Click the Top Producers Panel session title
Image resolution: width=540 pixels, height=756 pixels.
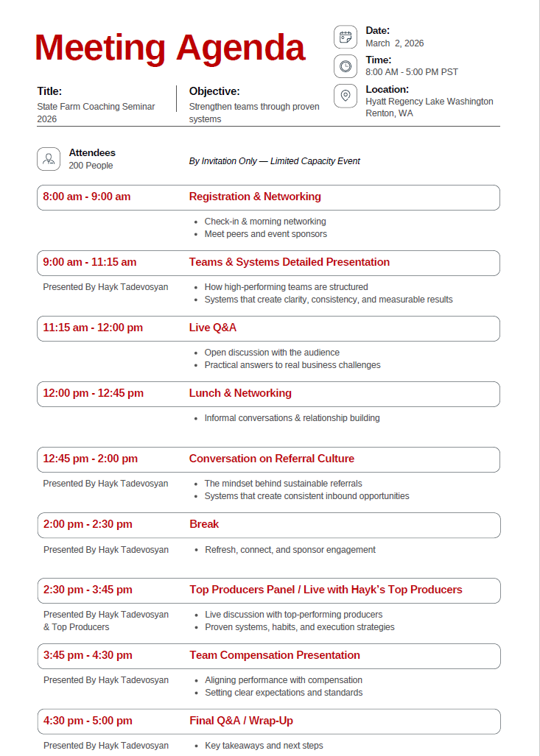(x=326, y=590)
